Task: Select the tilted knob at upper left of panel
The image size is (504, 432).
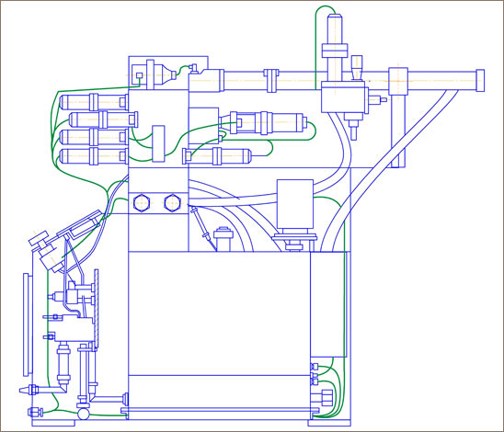Action: click(x=39, y=238)
